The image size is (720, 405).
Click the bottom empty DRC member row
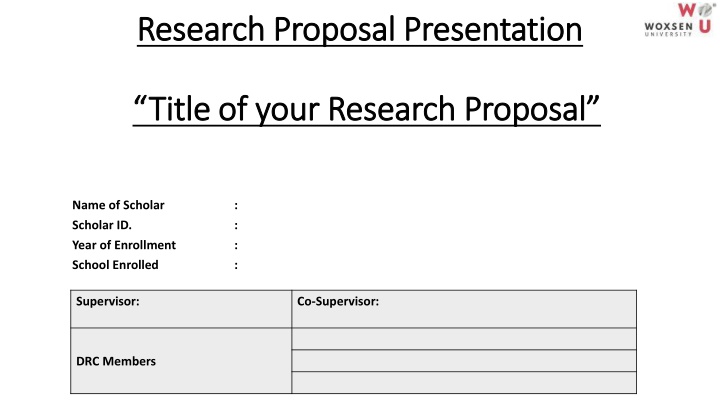(463, 383)
